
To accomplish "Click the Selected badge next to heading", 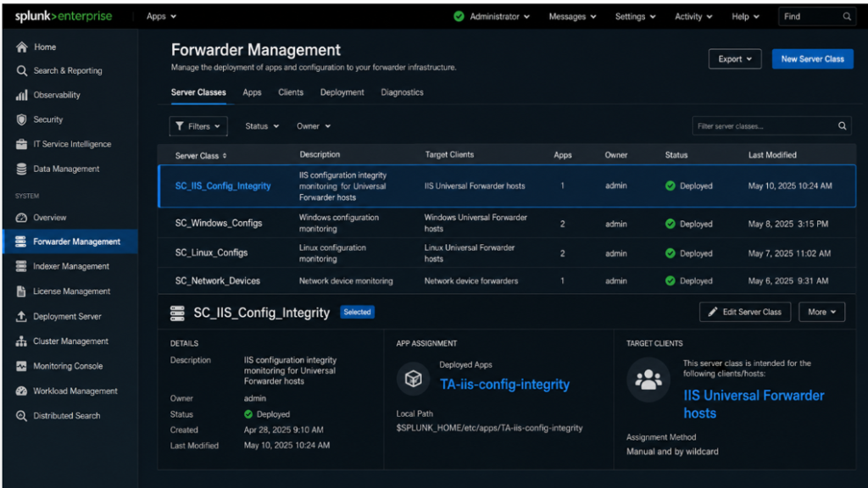I will click(x=357, y=312).
